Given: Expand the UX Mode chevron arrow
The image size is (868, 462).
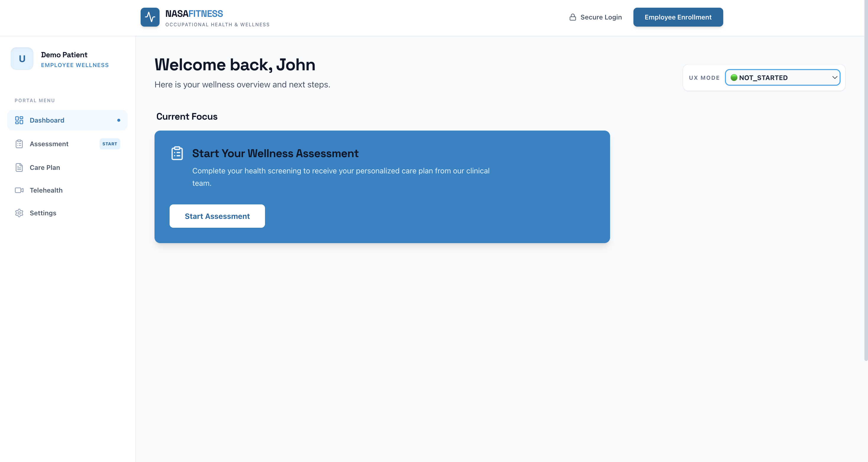Looking at the screenshot, I should tap(834, 77).
